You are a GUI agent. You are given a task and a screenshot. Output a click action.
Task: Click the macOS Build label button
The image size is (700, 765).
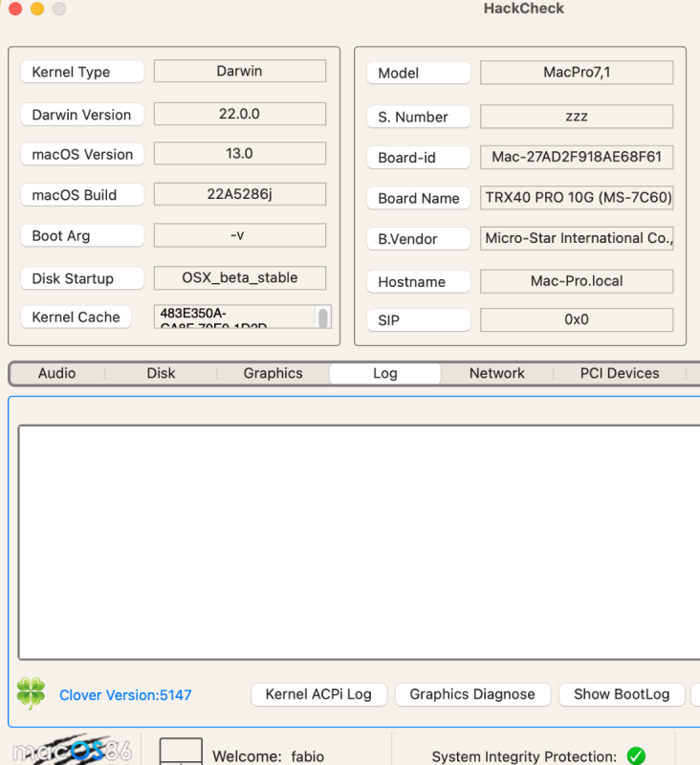[x=82, y=195]
